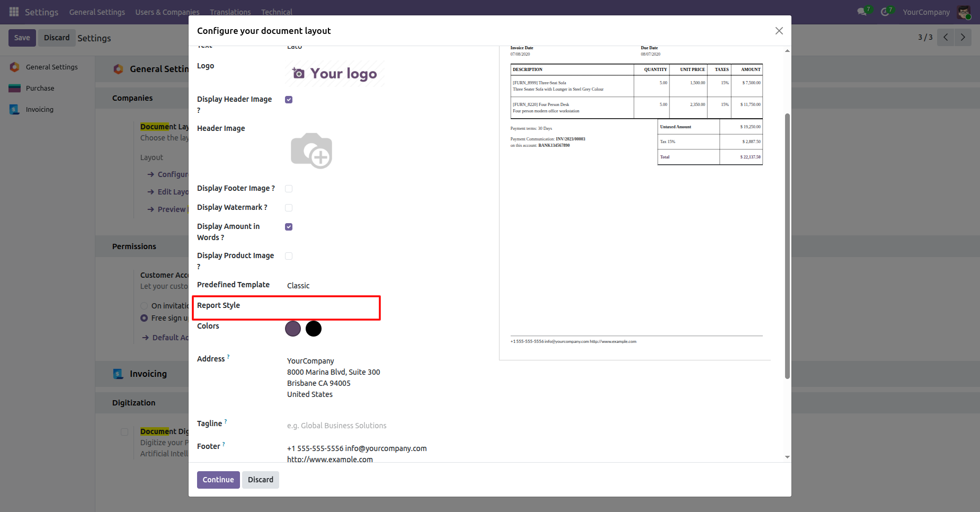The width and height of the screenshot is (980, 512).
Task: Click Display Watermark help question mark
Action: [x=265, y=207]
